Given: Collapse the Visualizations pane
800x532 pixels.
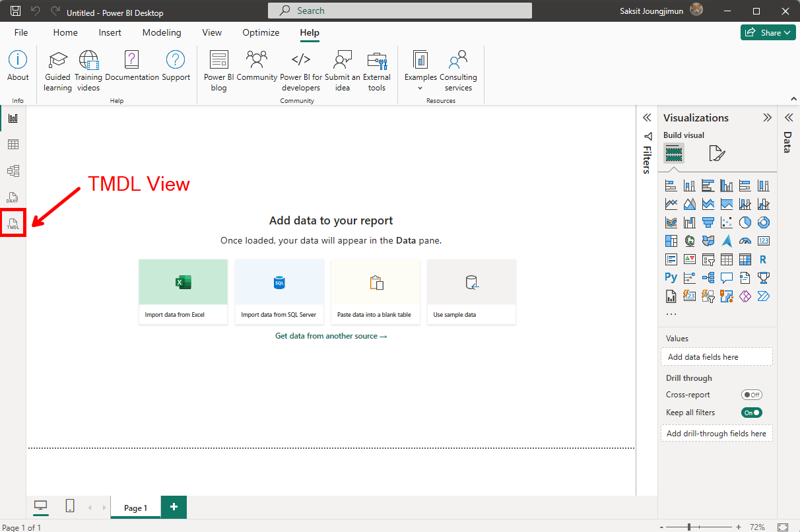Looking at the screenshot, I should pyautogui.click(x=768, y=117).
